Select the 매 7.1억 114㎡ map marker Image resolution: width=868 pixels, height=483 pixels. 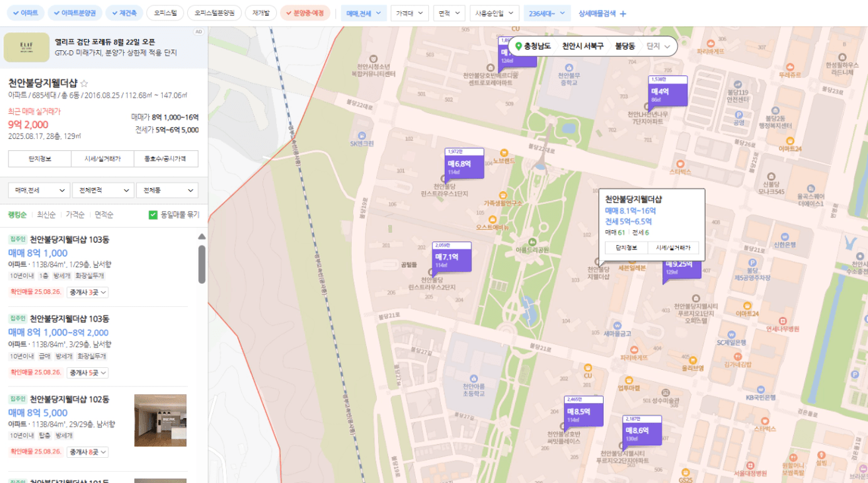tap(452, 257)
